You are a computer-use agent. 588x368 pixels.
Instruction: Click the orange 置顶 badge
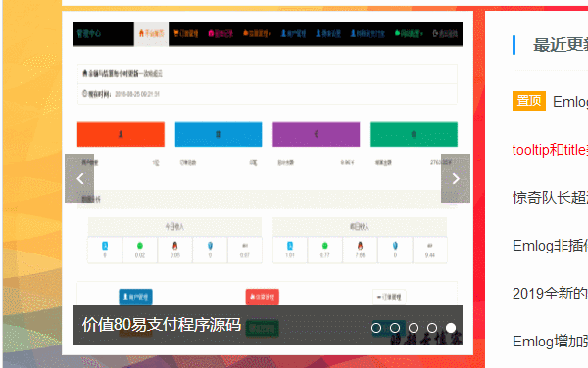(x=529, y=101)
